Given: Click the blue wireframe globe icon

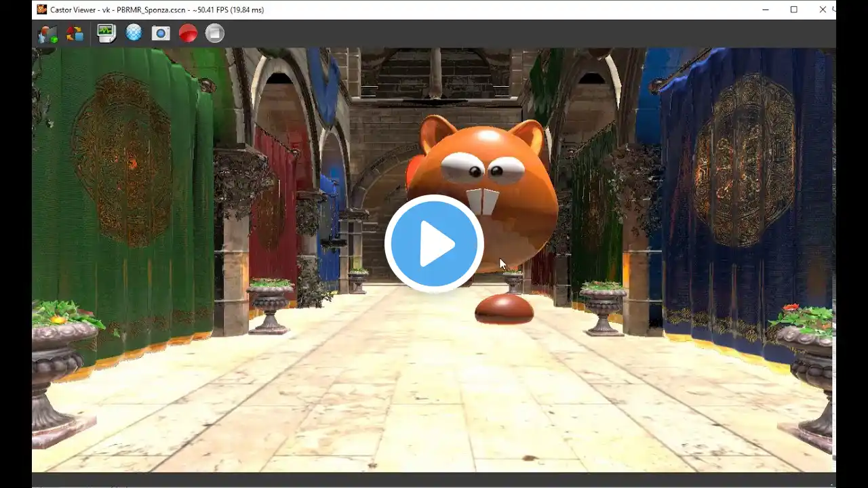Looking at the screenshot, I should point(134,33).
